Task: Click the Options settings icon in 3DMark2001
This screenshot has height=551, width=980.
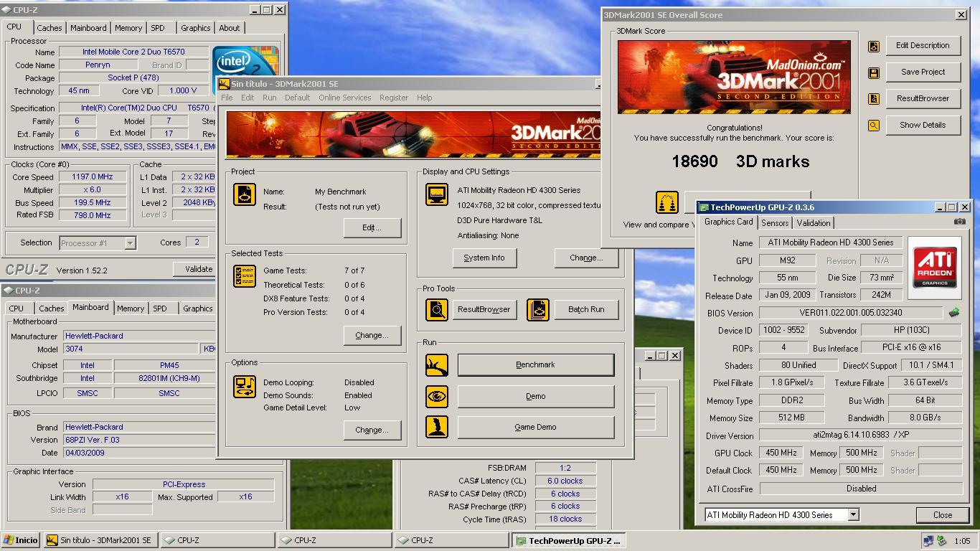Action: click(245, 387)
